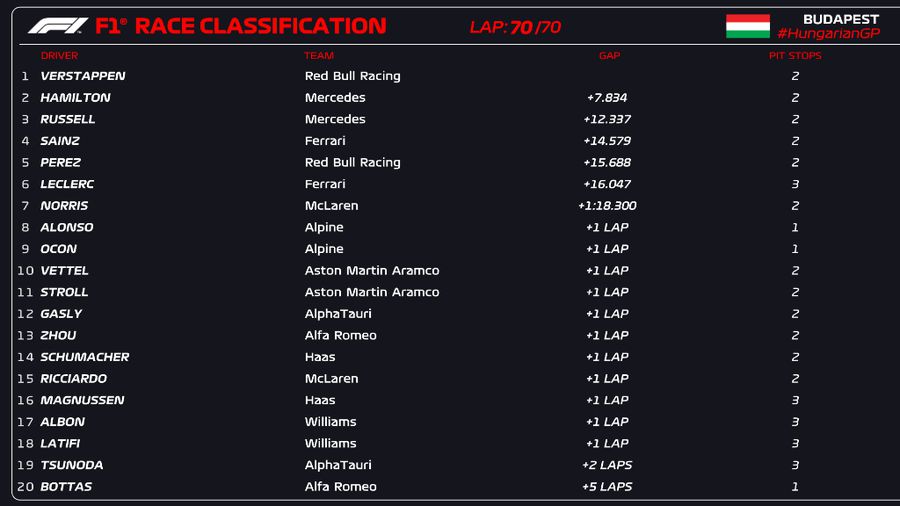Select the DRIVER column header

point(59,56)
